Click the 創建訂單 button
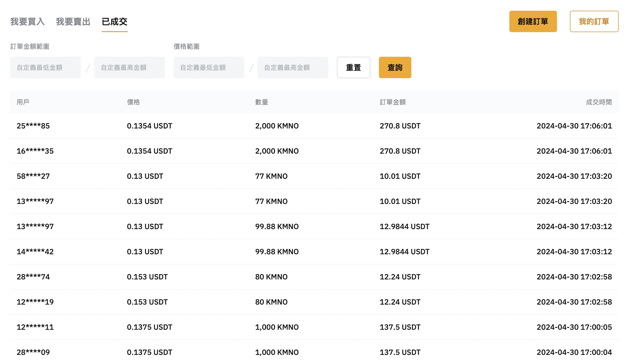This screenshot has width=632, height=364. pyautogui.click(x=533, y=21)
